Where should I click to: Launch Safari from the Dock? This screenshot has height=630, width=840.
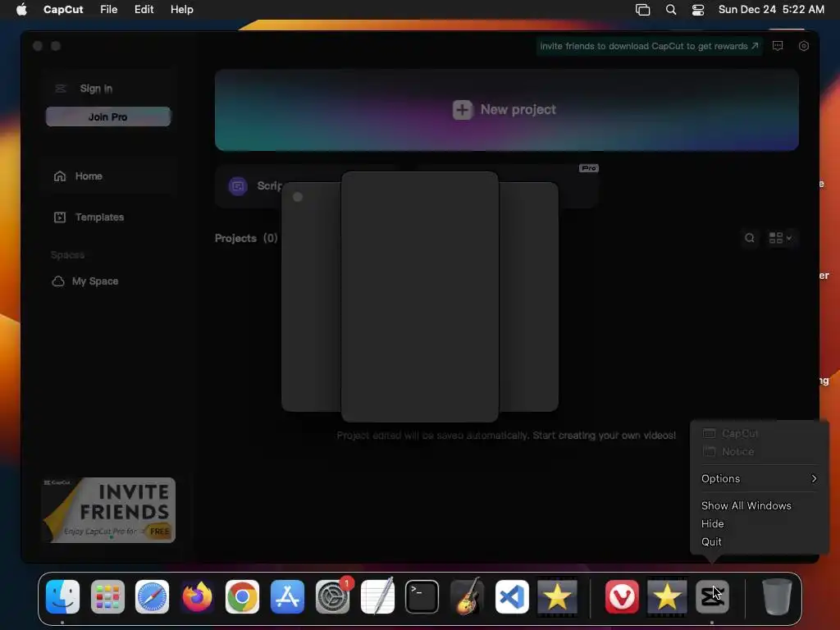click(152, 596)
